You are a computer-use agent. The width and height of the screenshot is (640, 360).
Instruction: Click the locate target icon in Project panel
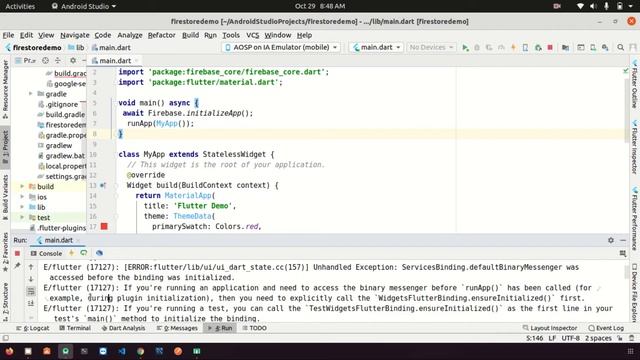(45, 60)
